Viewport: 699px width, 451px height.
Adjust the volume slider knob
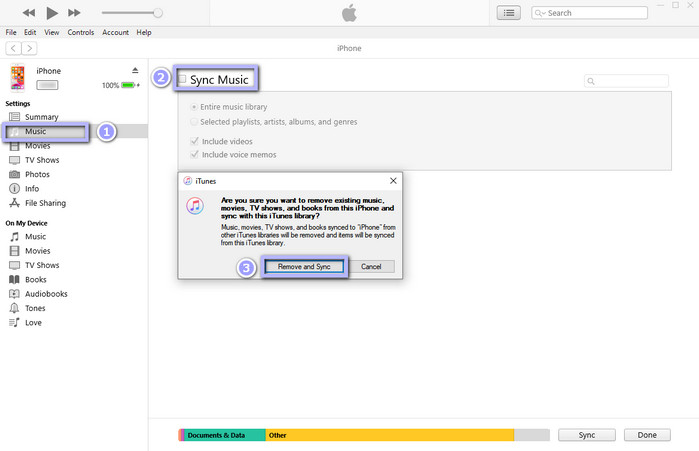click(157, 13)
